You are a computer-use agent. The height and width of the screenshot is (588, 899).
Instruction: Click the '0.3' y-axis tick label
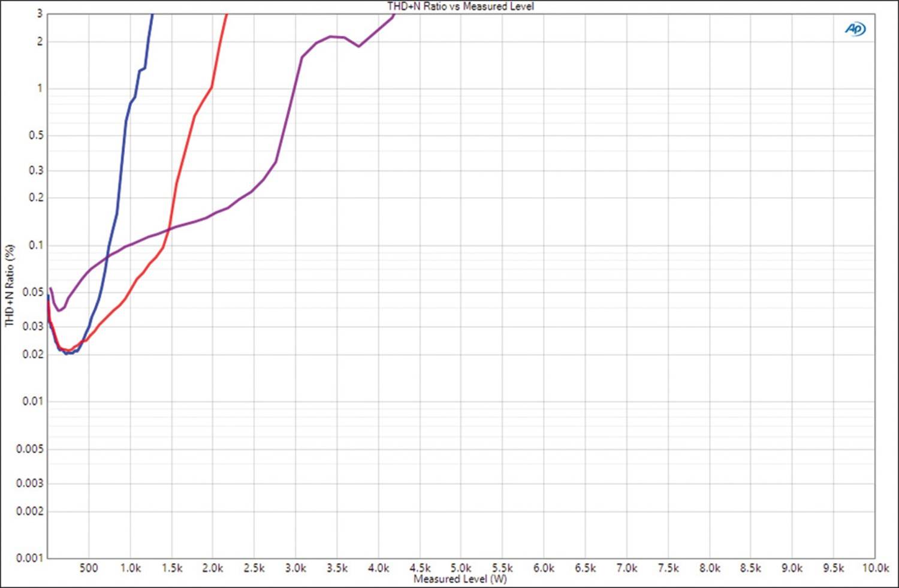[x=36, y=170]
